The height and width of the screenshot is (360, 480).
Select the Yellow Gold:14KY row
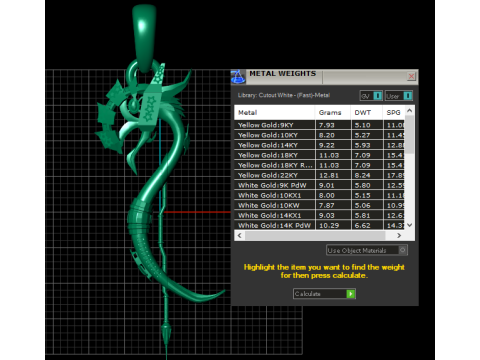(x=320, y=145)
